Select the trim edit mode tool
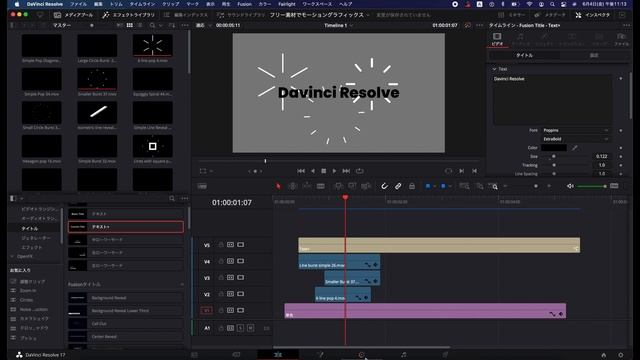The width and height of the screenshot is (640, 360). click(x=292, y=186)
